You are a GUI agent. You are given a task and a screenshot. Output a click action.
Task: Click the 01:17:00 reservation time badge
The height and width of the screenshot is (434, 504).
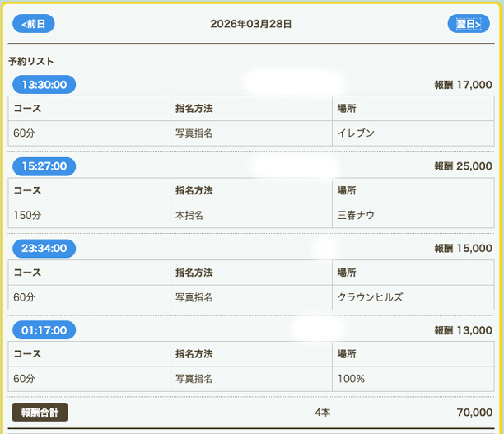(44, 330)
